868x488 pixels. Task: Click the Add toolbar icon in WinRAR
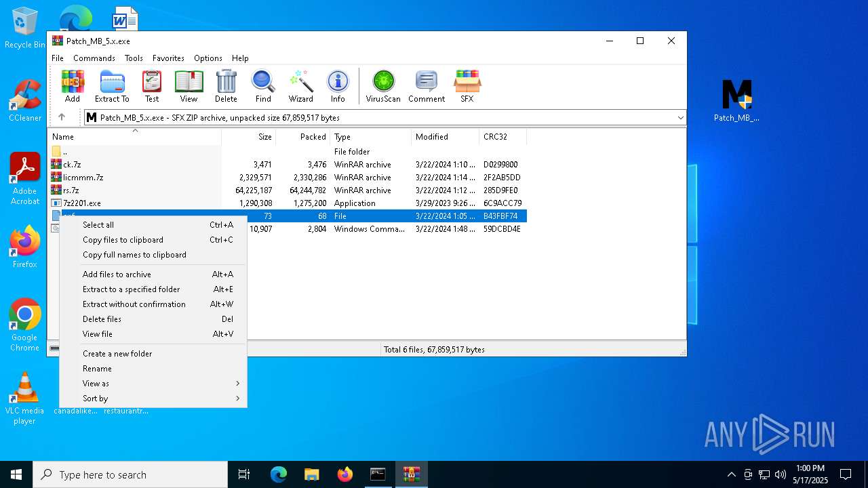(x=73, y=86)
